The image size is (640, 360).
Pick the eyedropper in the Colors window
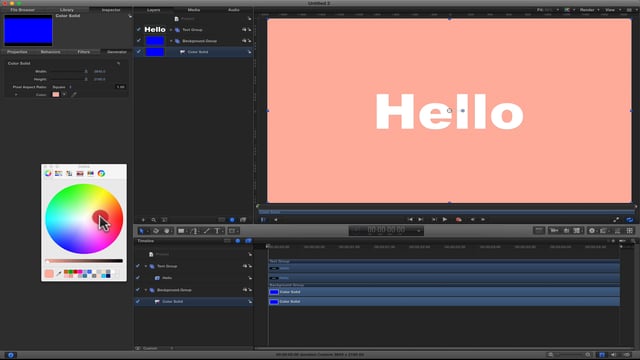[x=59, y=273]
